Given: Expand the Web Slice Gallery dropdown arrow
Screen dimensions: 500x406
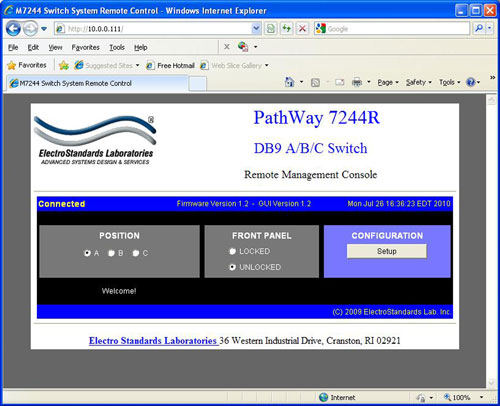Looking at the screenshot, I should 267,65.
